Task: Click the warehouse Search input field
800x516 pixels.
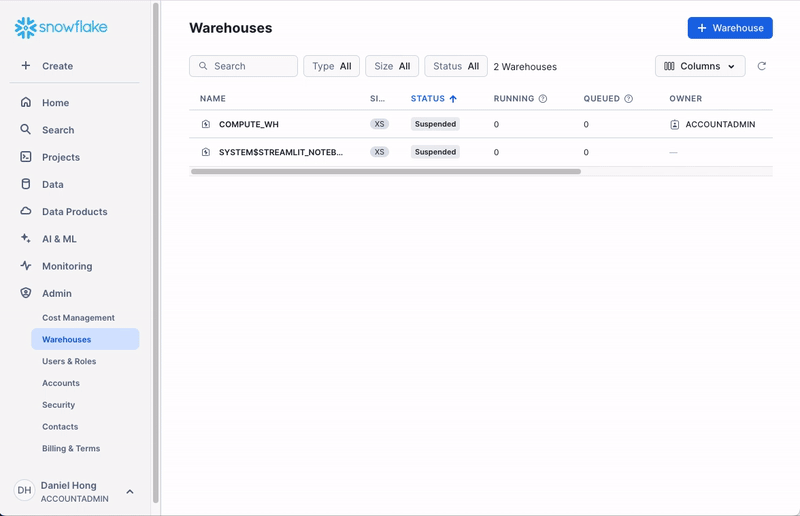Action: pyautogui.click(x=243, y=66)
